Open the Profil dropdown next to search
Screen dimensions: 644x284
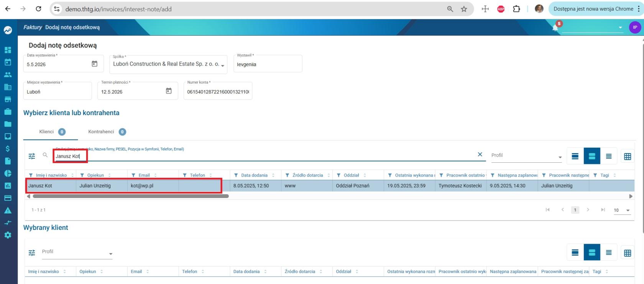pos(527,155)
